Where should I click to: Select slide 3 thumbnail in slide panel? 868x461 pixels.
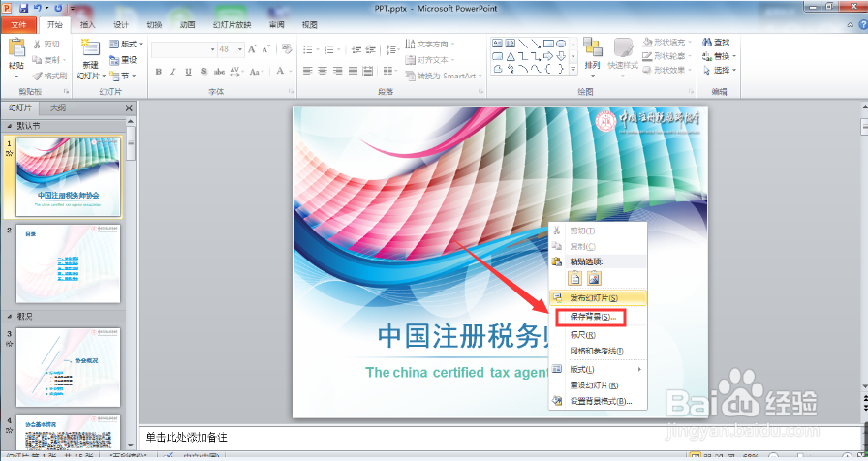click(x=68, y=367)
